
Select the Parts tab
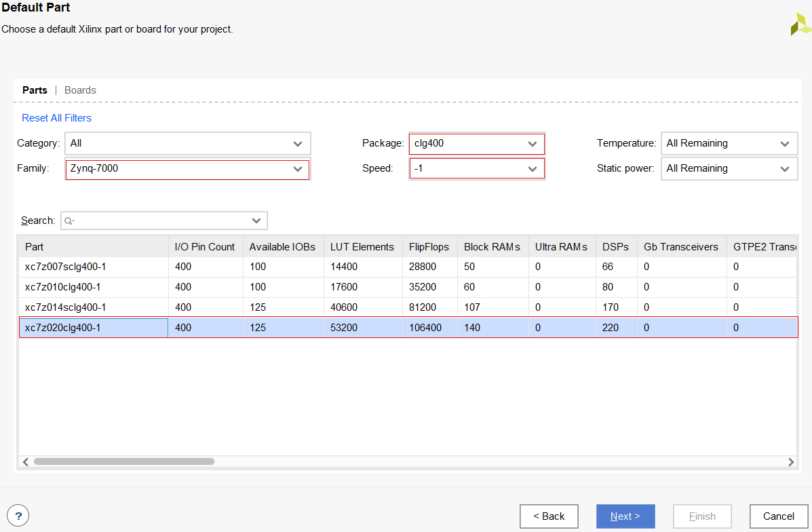pos(35,90)
